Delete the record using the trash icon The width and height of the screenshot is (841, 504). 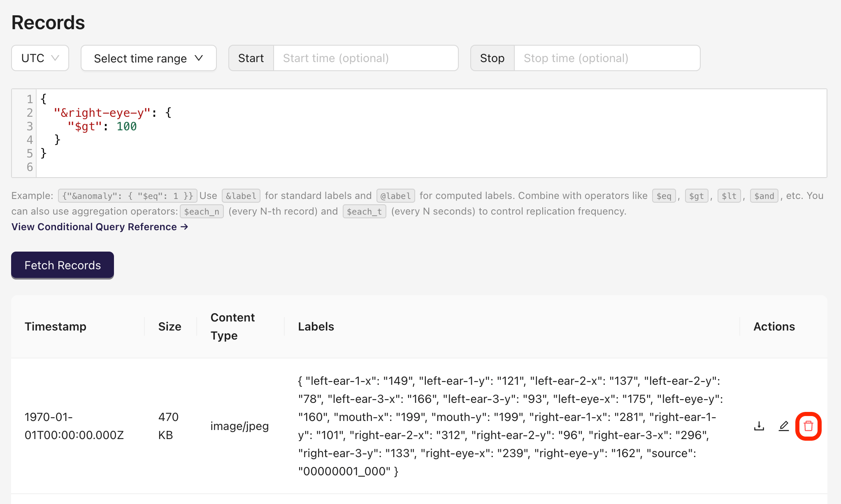click(x=808, y=426)
